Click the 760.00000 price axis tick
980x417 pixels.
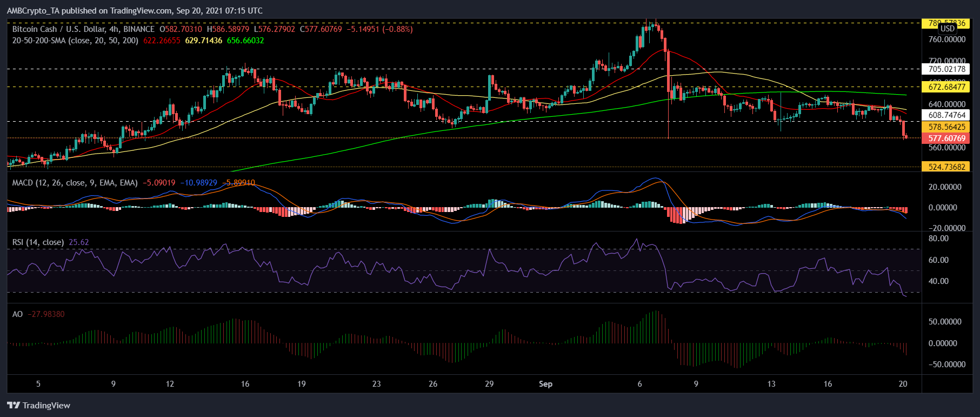pyautogui.click(x=946, y=39)
